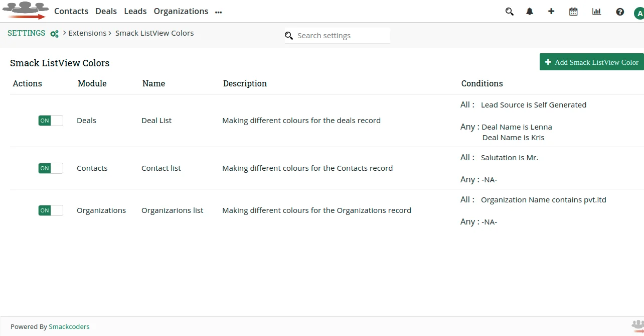Viewport: 644px width, 336px height.
Task: Toggle off the Organizarions list rule
Action: pyautogui.click(x=50, y=210)
